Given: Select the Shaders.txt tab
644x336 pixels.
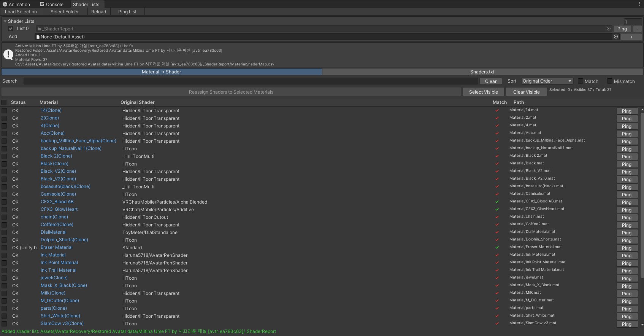Looking at the screenshot, I should click(x=482, y=72).
